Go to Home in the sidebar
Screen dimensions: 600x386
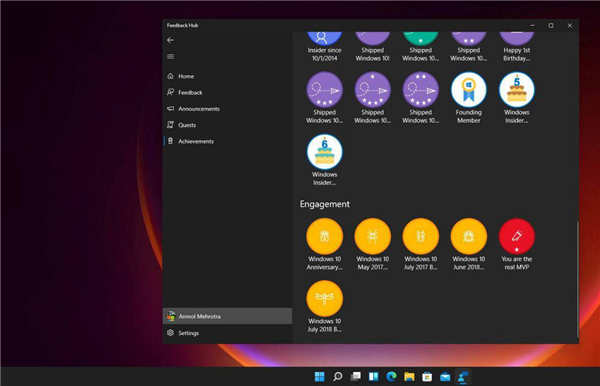(228, 76)
